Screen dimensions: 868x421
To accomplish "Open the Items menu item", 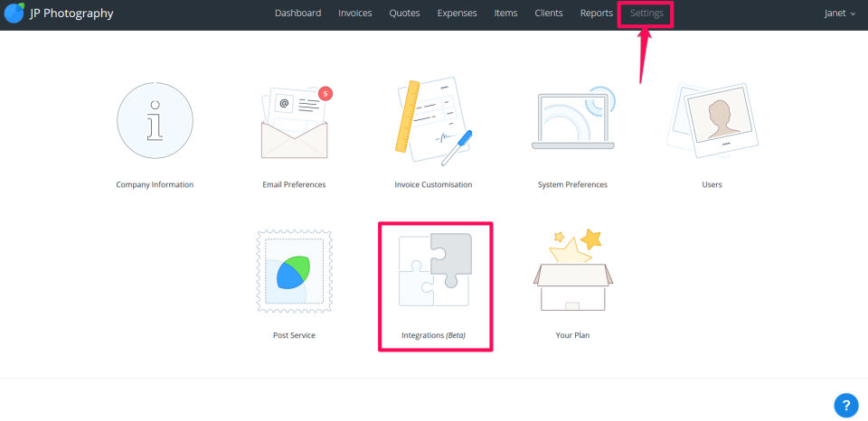I will pos(505,14).
